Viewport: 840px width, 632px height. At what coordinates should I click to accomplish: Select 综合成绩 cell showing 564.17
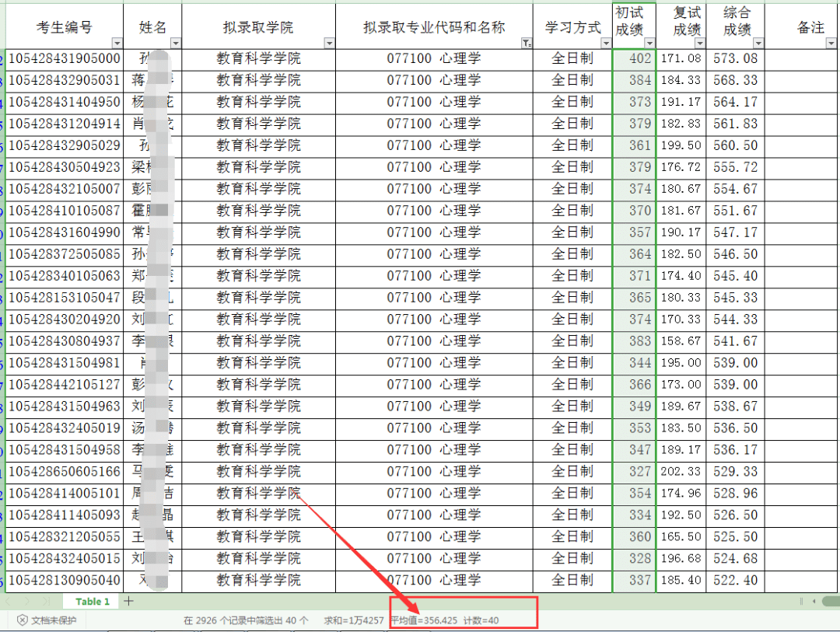(x=736, y=103)
